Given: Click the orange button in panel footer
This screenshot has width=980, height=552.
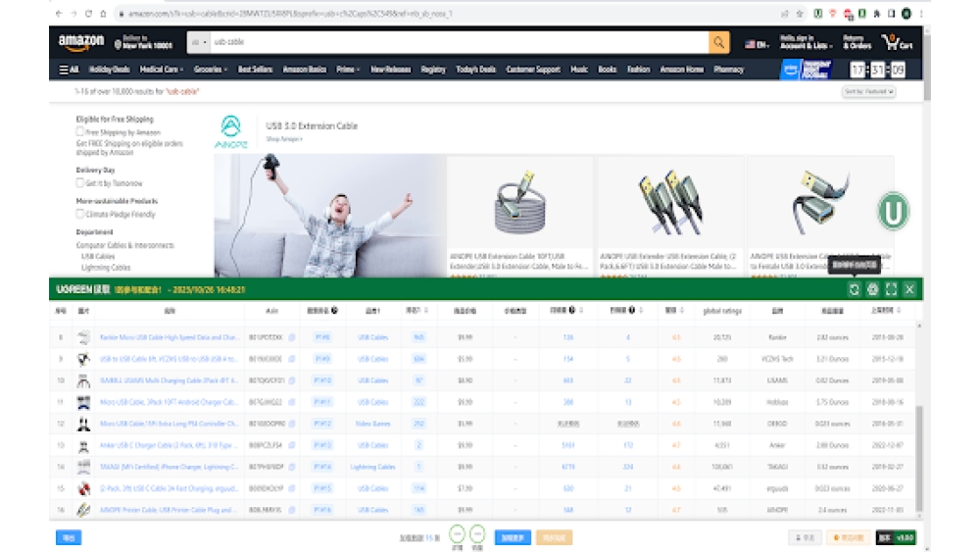Looking at the screenshot, I should click(x=554, y=537).
